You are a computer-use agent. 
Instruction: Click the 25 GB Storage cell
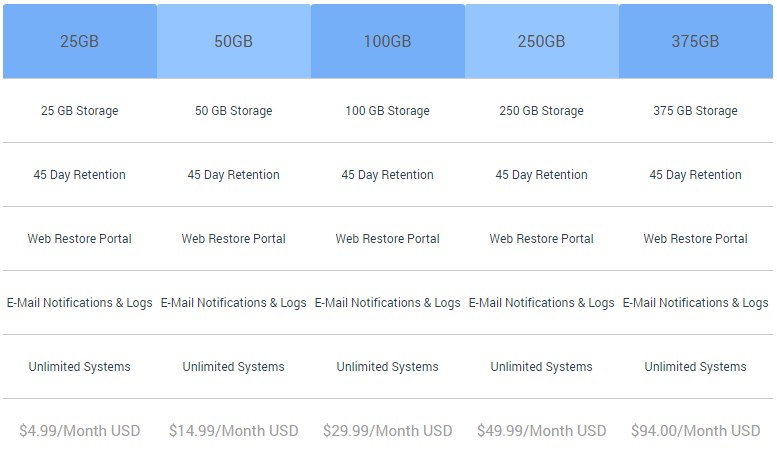80,111
